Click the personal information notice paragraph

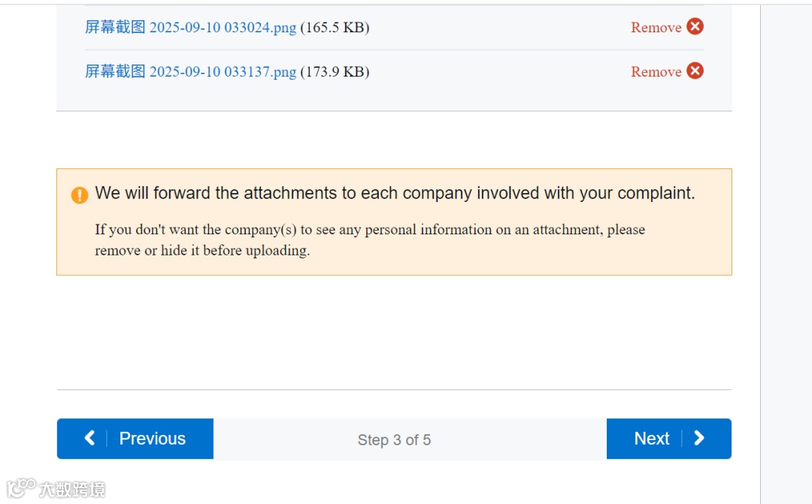(368, 240)
